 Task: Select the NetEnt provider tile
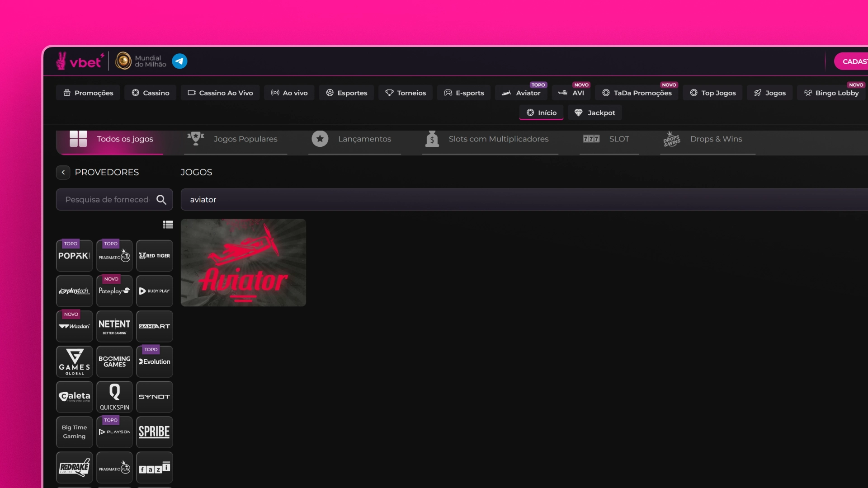point(114,326)
